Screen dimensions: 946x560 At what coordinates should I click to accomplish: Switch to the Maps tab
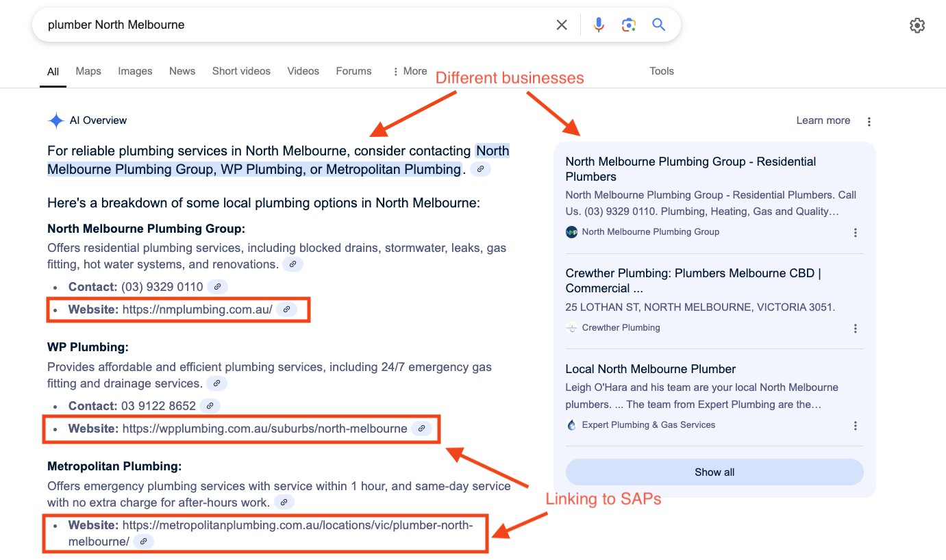click(x=88, y=71)
